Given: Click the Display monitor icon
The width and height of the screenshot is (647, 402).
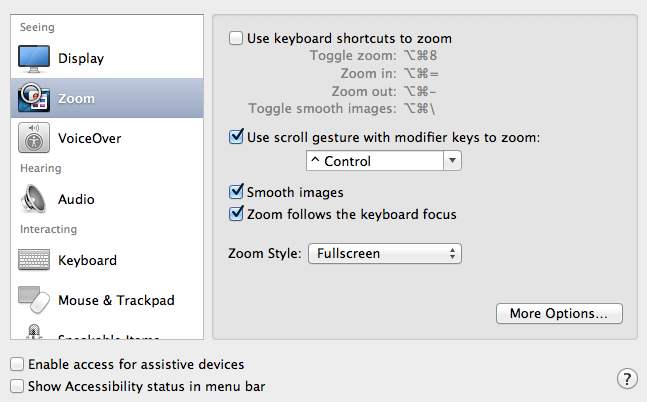Looking at the screenshot, I should [x=34, y=58].
